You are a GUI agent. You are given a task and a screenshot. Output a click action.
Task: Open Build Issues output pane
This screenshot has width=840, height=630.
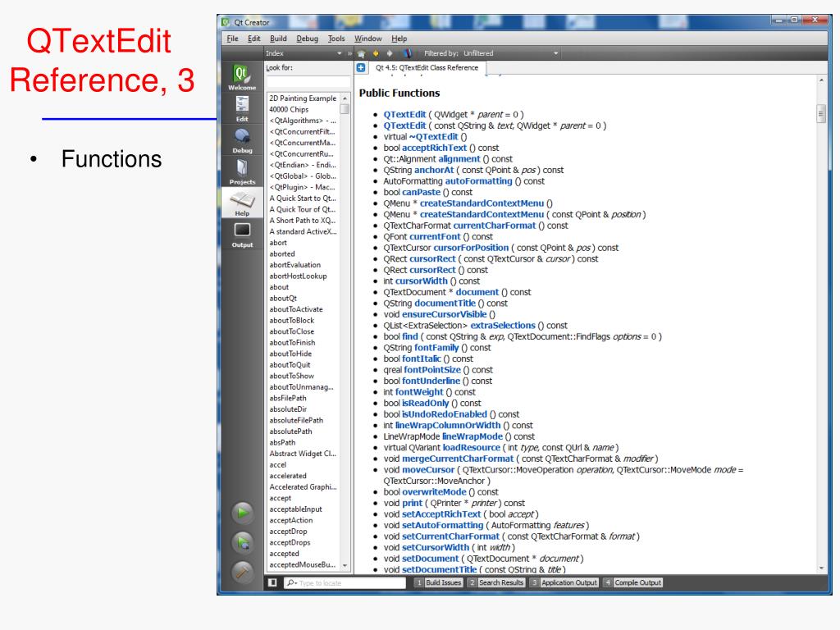pos(438,582)
